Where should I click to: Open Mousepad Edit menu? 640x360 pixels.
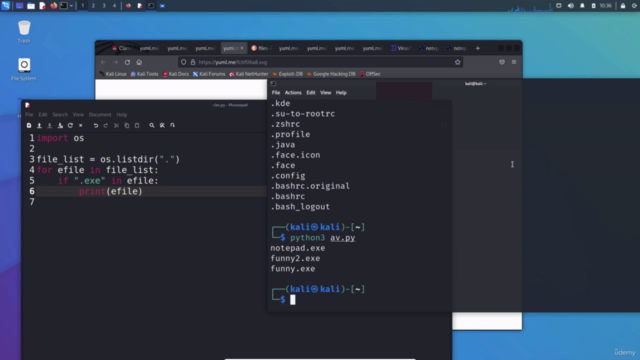[x=43, y=115]
